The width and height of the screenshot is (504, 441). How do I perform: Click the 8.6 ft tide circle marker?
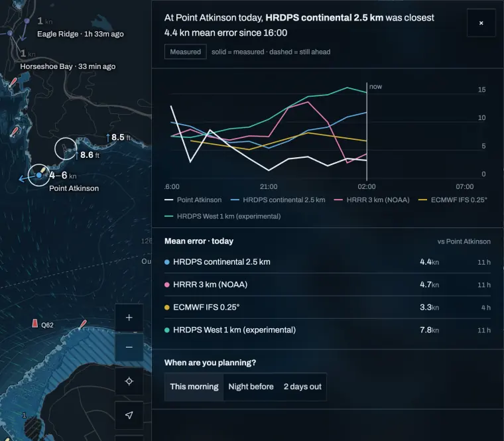[x=66, y=149]
